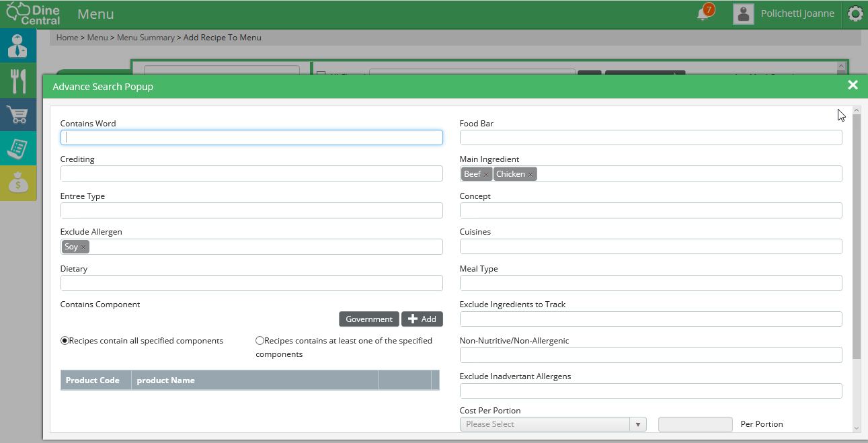This screenshot has height=443, width=868.
Task: Open the shopping cart sidebar icon
Action: (x=18, y=115)
